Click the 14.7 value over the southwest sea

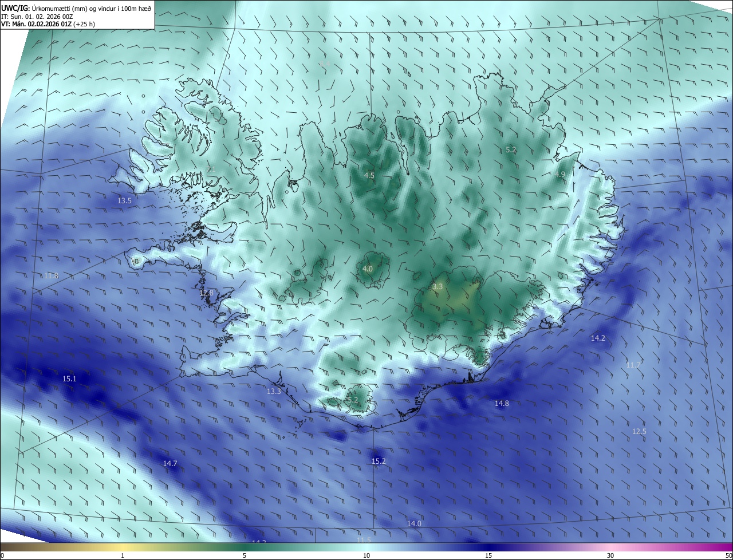(x=170, y=463)
